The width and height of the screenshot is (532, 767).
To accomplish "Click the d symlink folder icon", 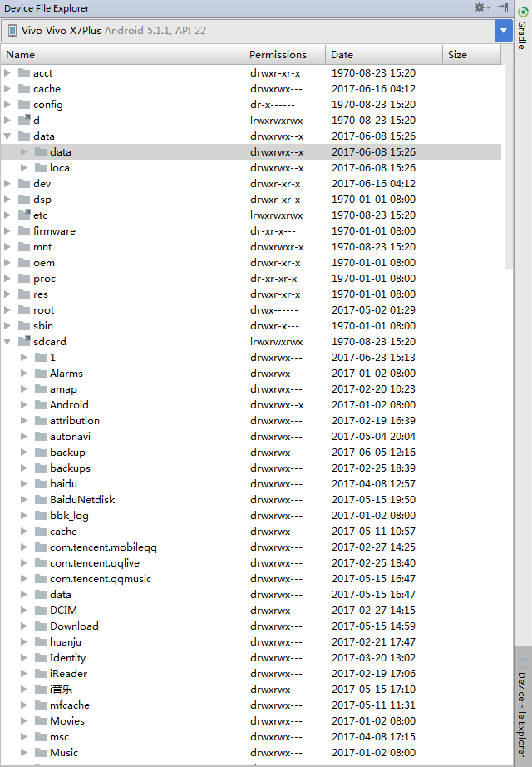I will click(x=24, y=120).
